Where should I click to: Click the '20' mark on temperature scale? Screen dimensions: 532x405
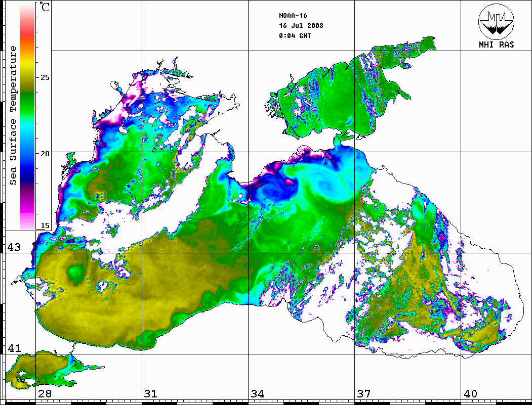click(x=45, y=154)
